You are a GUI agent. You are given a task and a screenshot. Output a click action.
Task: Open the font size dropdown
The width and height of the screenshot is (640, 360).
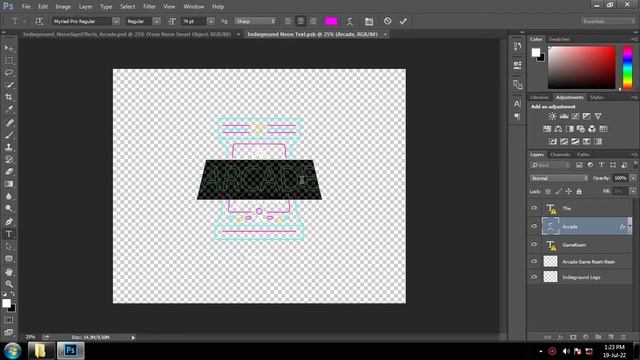tap(211, 21)
